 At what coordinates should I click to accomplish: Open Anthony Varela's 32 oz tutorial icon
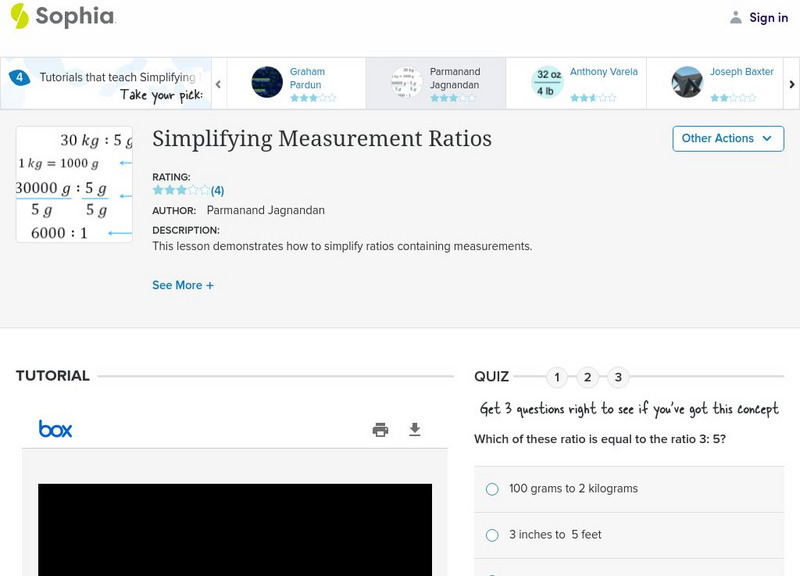549,83
